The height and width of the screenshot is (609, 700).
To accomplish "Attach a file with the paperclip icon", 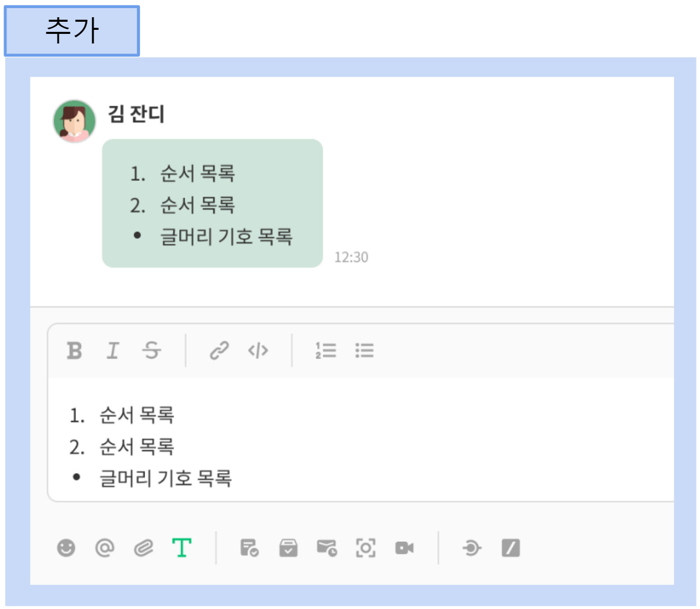I will (144, 548).
